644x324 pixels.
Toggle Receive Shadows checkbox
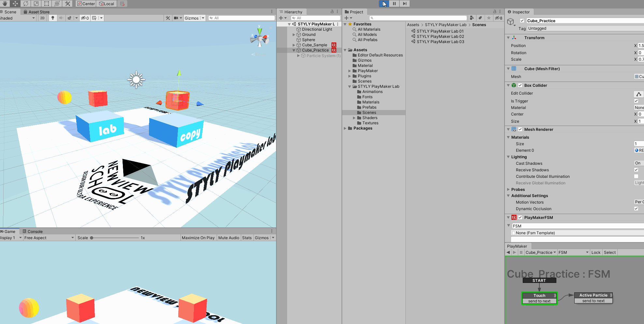[636, 170]
